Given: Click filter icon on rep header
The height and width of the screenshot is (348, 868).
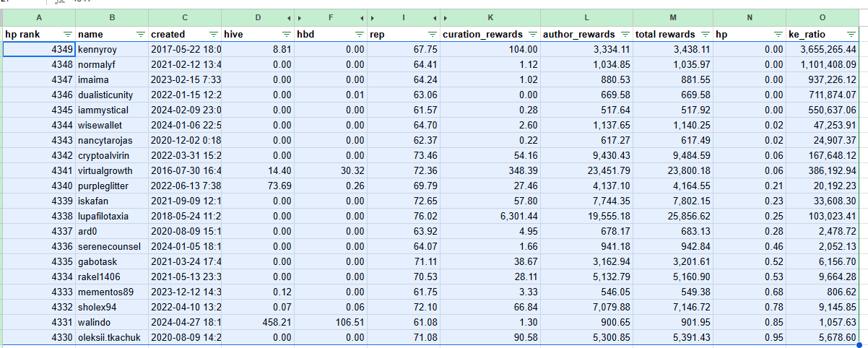Looking at the screenshot, I should [x=432, y=34].
